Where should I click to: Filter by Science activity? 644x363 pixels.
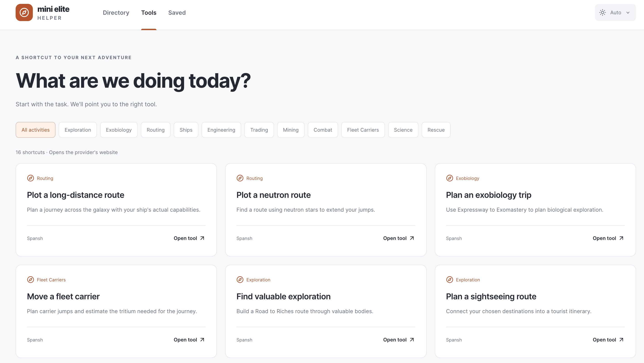[403, 130]
